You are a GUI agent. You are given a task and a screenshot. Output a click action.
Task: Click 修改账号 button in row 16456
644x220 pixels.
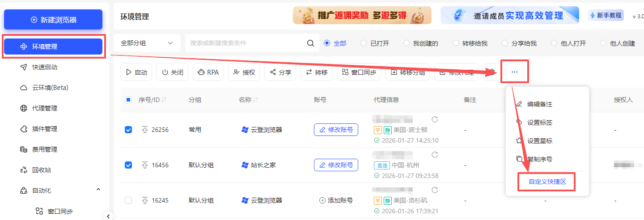[336, 165]
